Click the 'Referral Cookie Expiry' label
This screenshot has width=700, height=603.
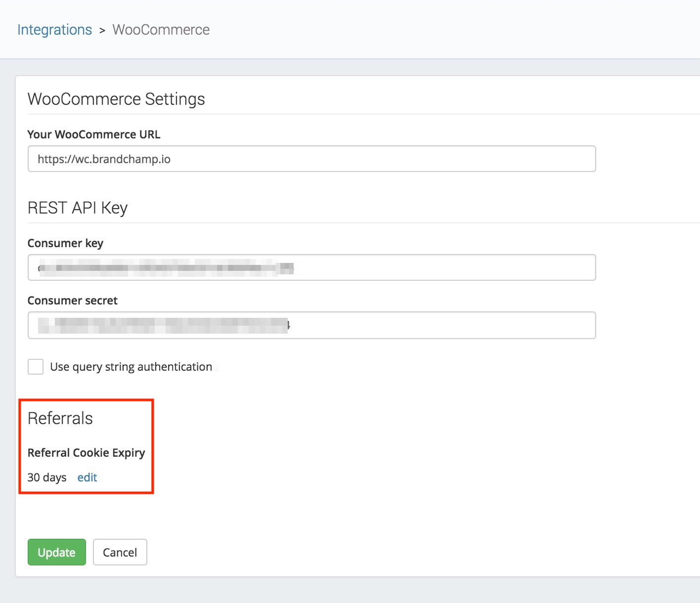87,453
